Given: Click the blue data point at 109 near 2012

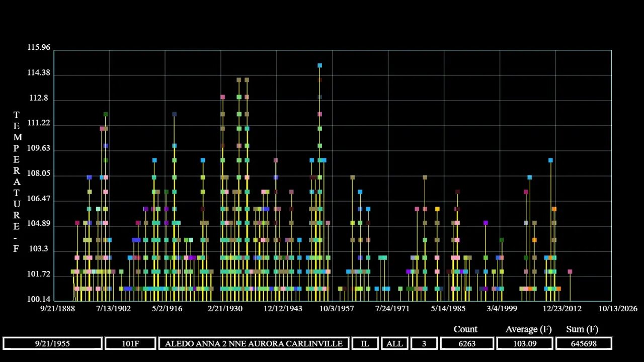Looking at the screenshot, I should [x=550, y=160].
